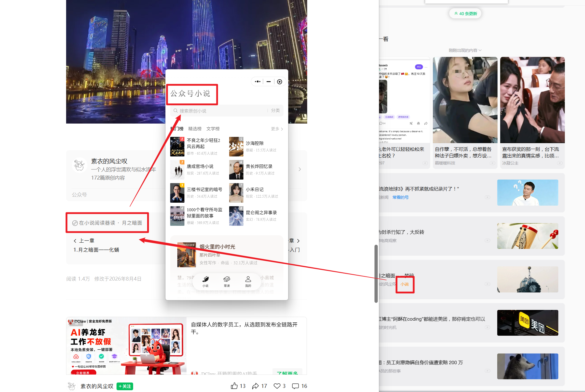The width and height of the screenshot is (585, 392).
Task: Dismiss the 美团 coding feed item
Action: coord(487,327)
